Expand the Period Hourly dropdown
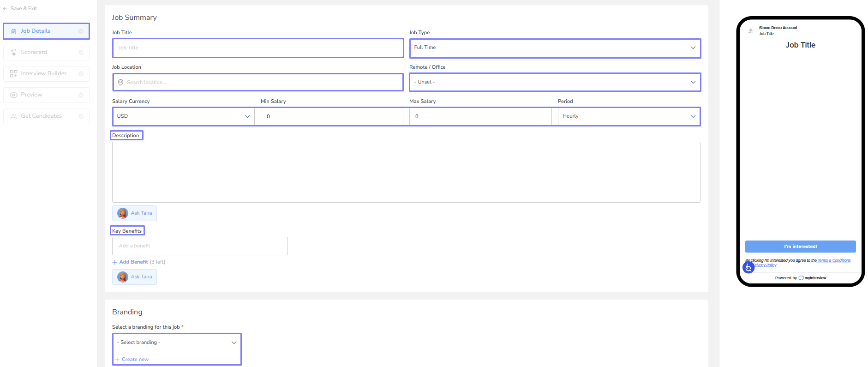The height and width of the screenshot is (367, 868). [x=629, y=116]
